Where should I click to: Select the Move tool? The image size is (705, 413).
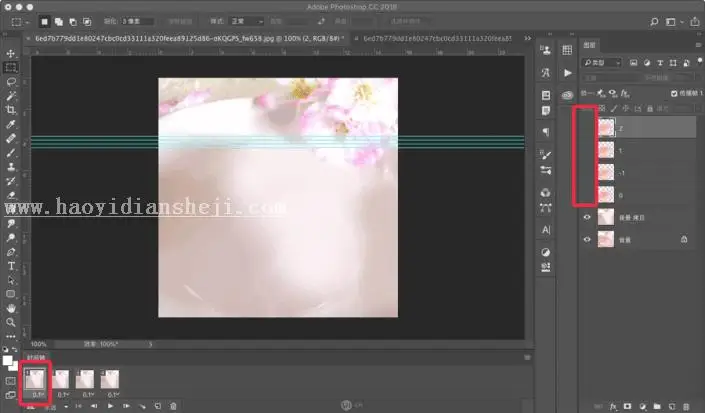click(11, 53)
